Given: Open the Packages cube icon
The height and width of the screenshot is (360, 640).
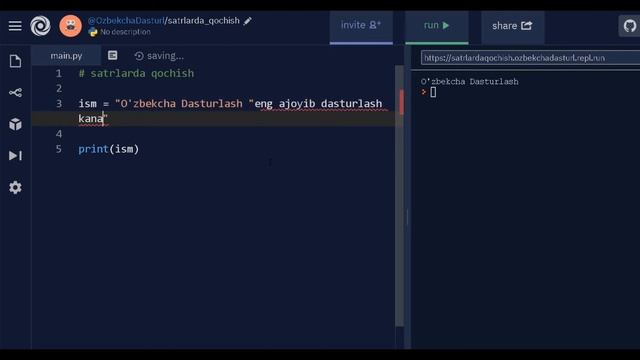Looking at the screenshot, I should coord(16,124).
